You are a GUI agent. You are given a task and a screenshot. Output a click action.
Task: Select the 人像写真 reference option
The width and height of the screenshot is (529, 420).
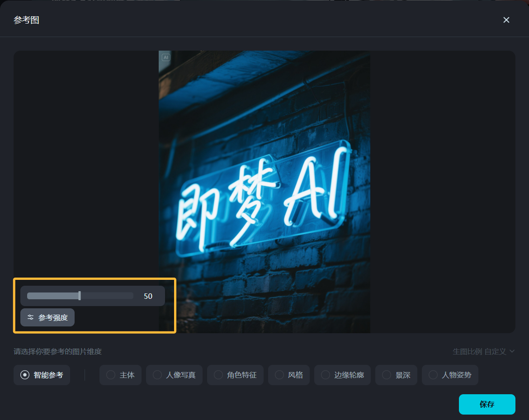(174, 375)
